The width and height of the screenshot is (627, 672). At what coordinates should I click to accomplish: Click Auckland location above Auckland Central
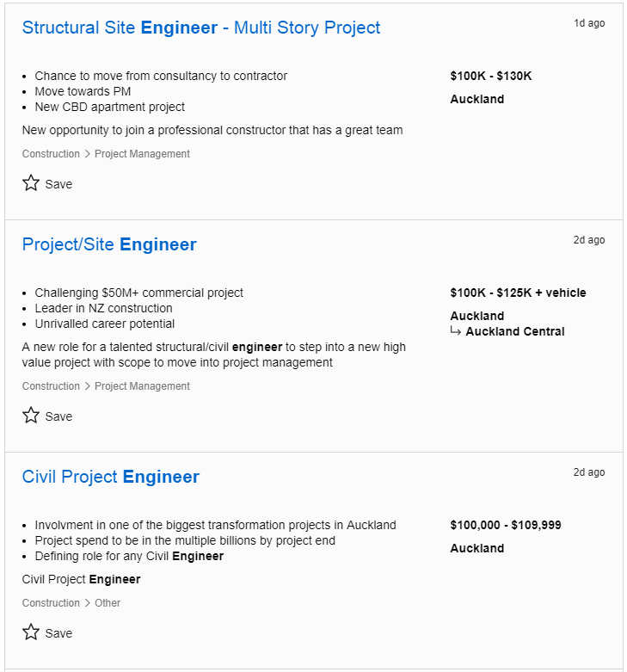(476, 316)
